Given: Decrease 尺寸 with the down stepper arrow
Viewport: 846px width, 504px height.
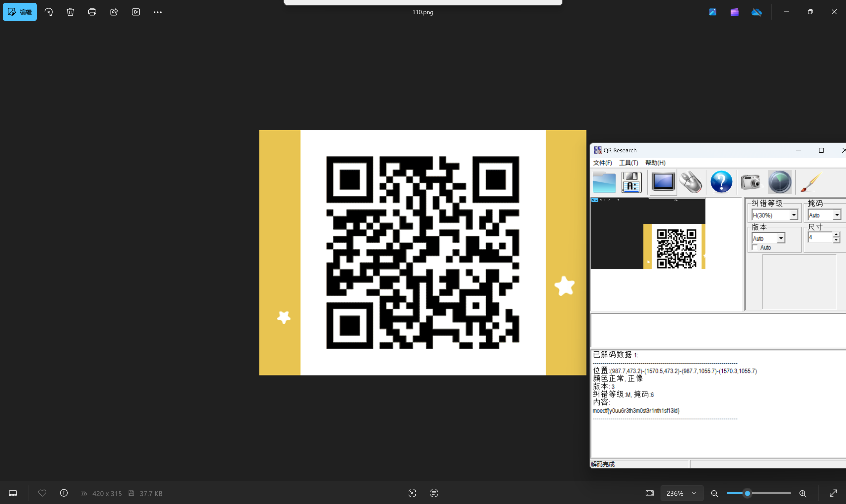Looking at the screenshot, I should [x=836, y=240].
